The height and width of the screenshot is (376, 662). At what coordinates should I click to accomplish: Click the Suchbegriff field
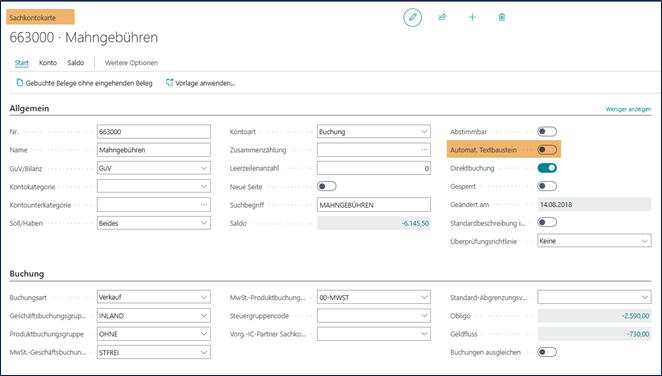coord(374,205)
